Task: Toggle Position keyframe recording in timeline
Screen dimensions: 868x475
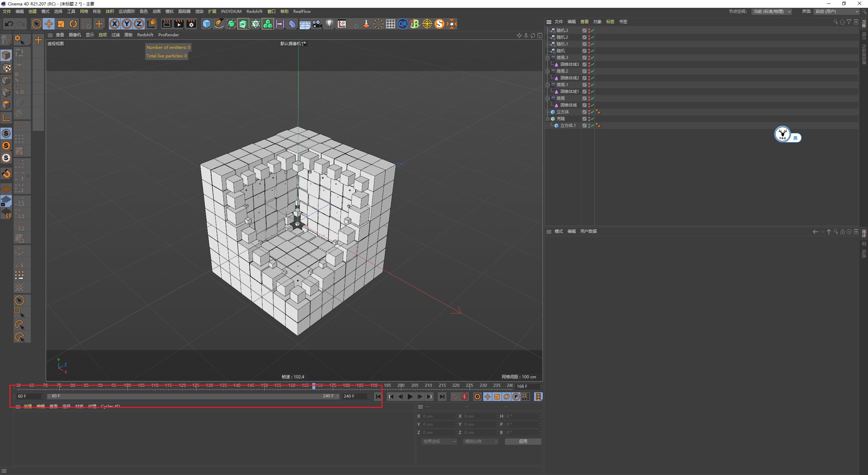Action: tap(487, 397)
